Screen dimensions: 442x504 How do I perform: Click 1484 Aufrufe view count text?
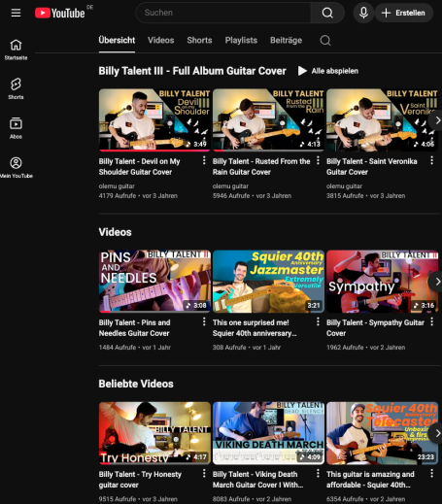click(x=118, y=348)
